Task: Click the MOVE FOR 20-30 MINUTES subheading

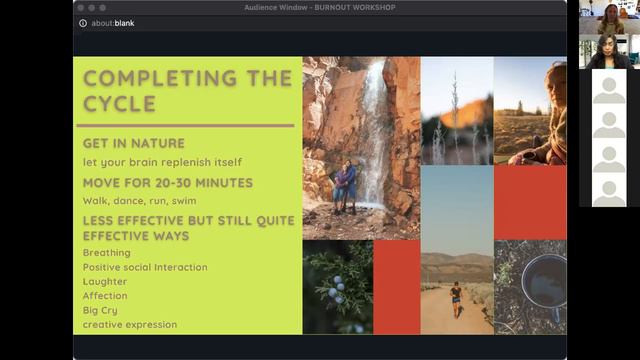Action: [x=168, y=183]
